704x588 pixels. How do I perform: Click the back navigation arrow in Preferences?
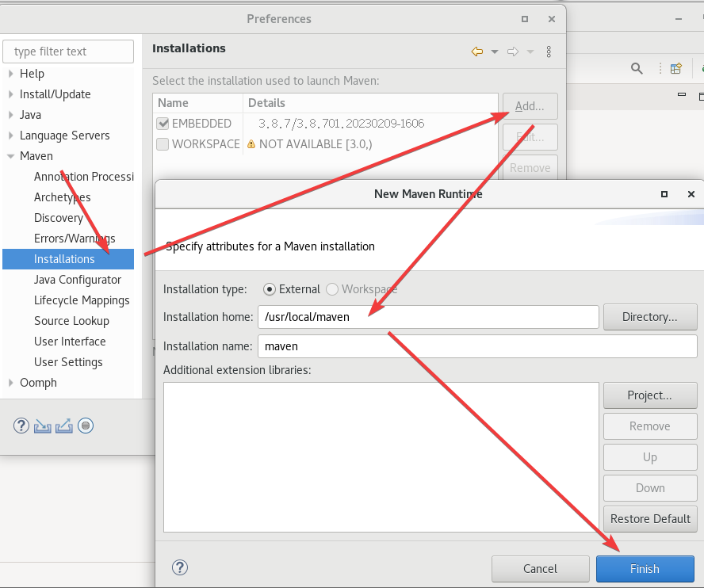tap(476, 52)
